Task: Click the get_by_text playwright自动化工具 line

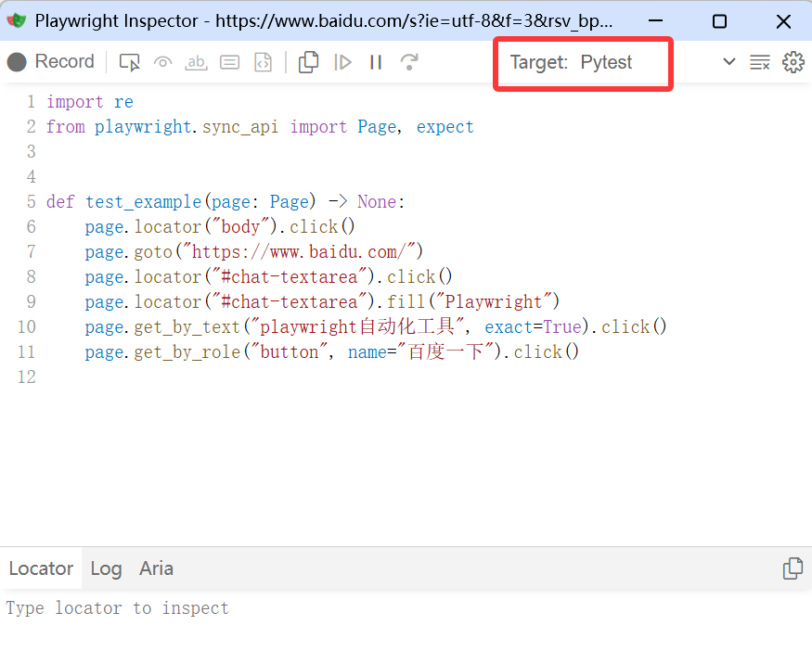Action: (x=376, y=327)
